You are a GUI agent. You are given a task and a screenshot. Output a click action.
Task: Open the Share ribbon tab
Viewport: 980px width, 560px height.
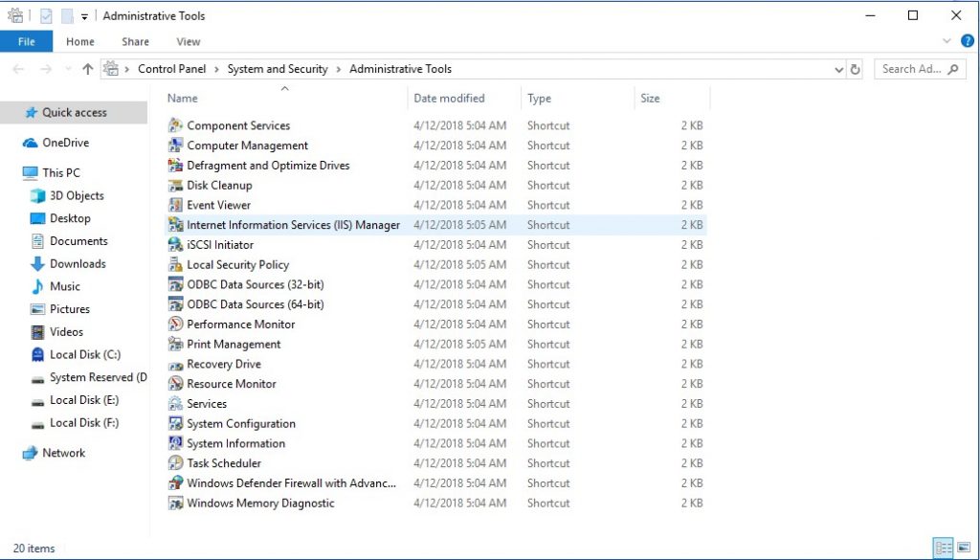coord(136,42)
